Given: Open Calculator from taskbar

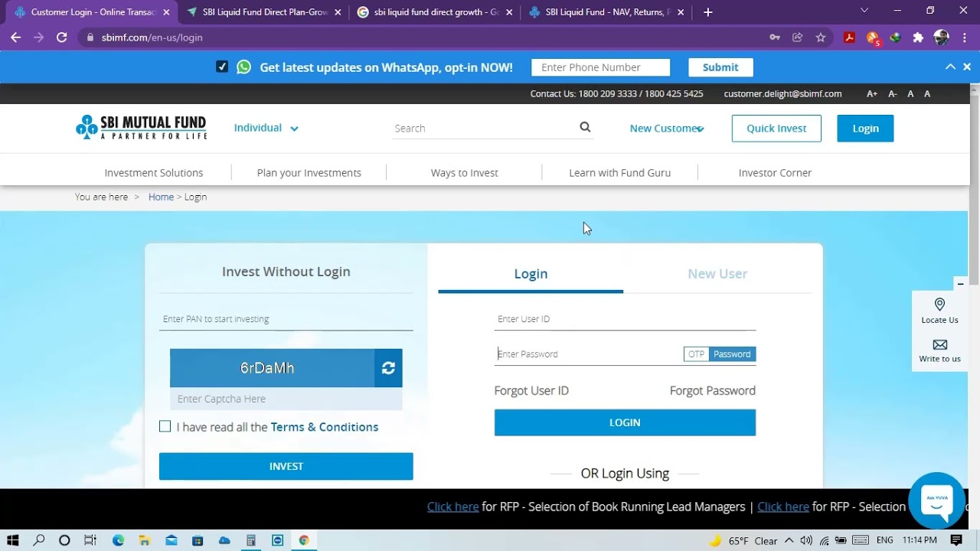Looking at the screenshot, I should pyautogui.click(x=250, y=540).
